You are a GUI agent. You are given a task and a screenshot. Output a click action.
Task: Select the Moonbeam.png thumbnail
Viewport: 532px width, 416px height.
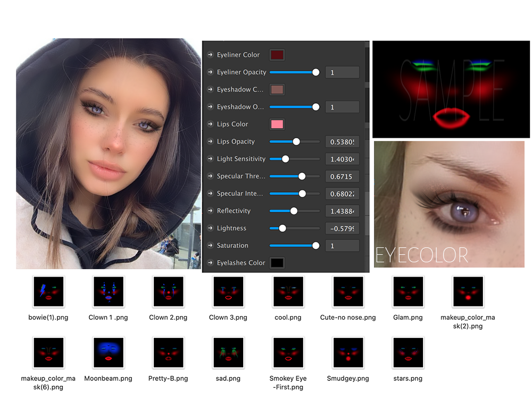tap(109, 353)
